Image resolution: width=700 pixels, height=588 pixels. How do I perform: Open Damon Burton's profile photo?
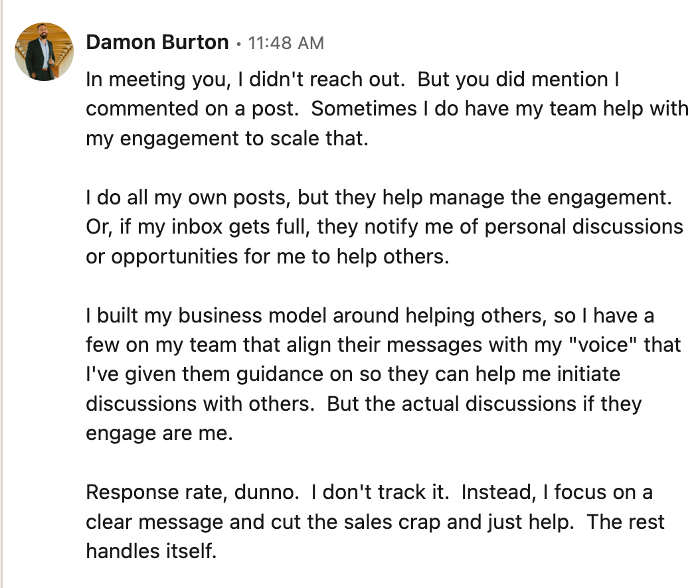pyautogui.click(x=44, y=52)
